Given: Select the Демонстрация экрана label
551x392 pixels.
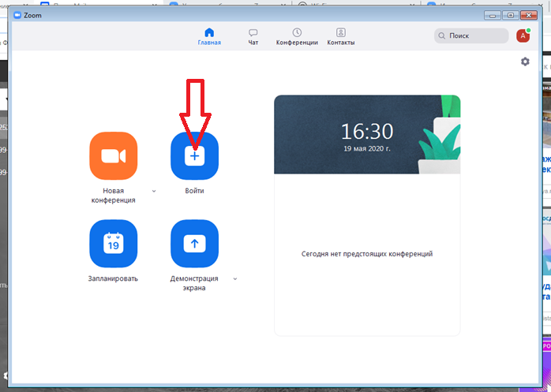Looking at the screenshot, I should pyautogui.click(x=194, y=283).
